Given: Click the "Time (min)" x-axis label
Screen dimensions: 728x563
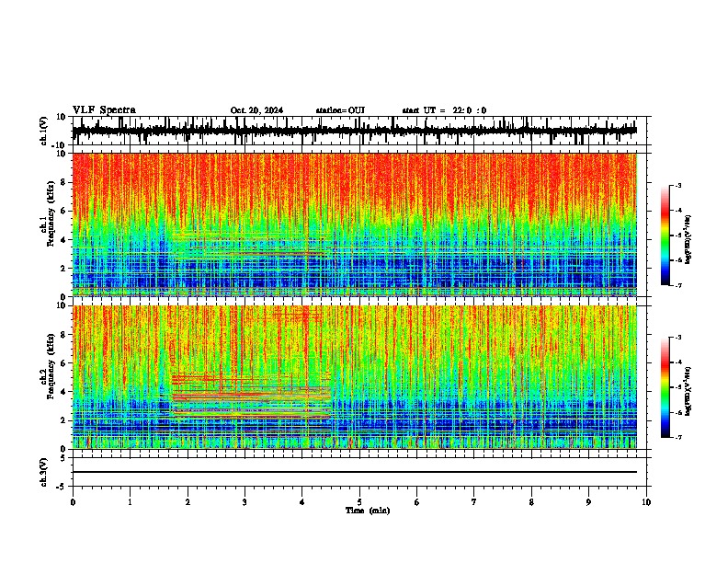Looking at the screenshot, I should click(x=368, y=511).
